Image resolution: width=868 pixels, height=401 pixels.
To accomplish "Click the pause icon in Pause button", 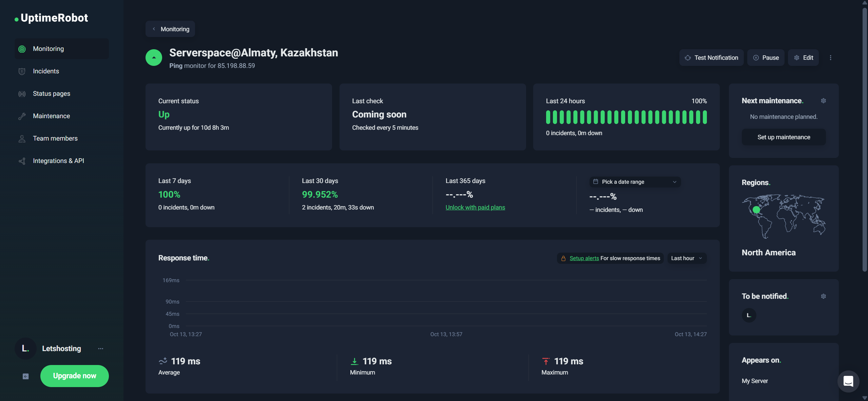I will click(756, 58).
